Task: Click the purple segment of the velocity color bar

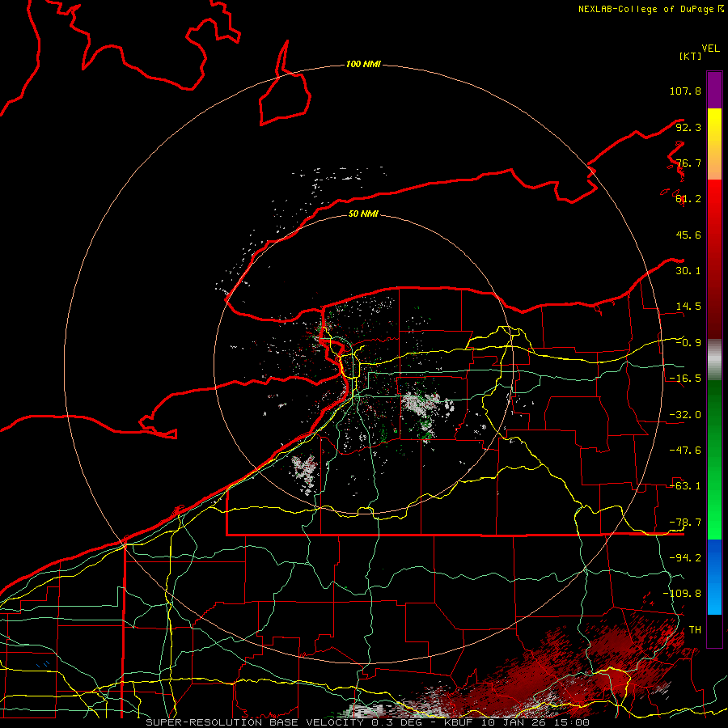Action: click(714, 90)
